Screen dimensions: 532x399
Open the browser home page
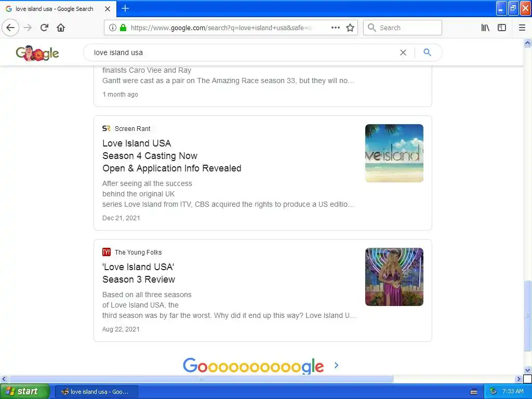(x=61, y=28)
